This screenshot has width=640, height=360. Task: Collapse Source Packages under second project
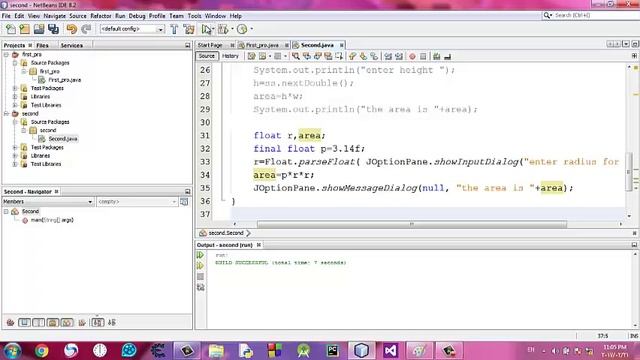(15, 122)
